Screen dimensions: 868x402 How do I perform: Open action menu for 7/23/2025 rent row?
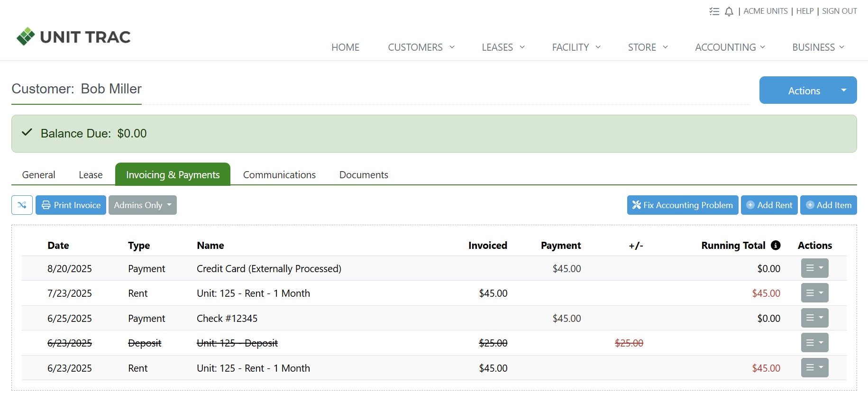click(x=814, y=293)
